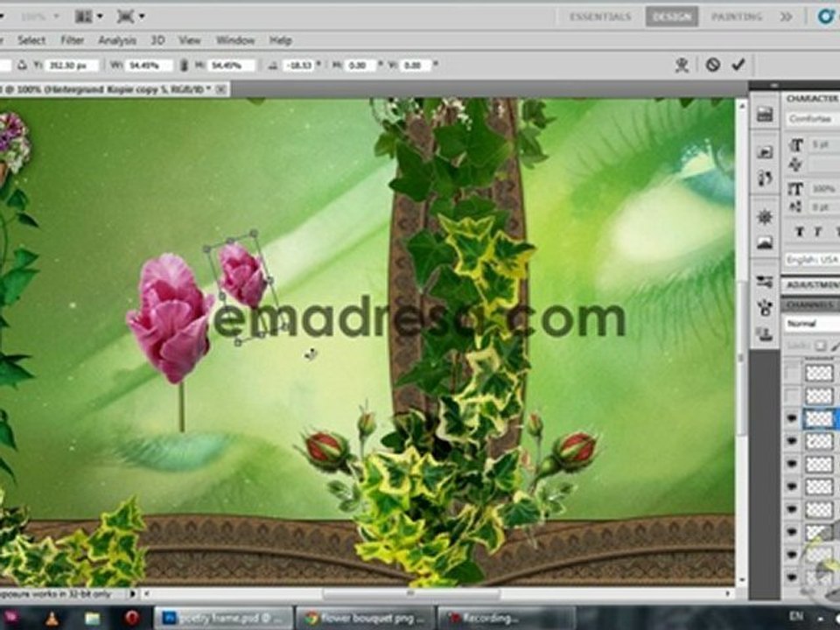Toggle Faux Italic in Character panel
Viewport: 840px width, 630px height.
[817, 231]
